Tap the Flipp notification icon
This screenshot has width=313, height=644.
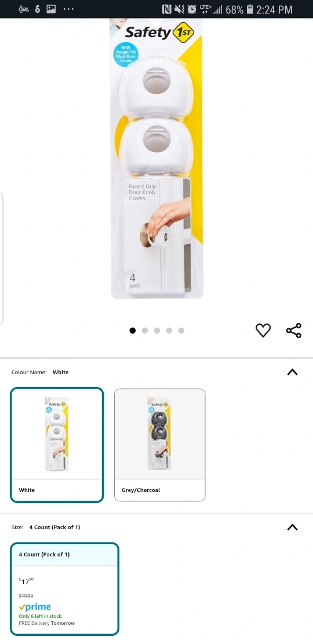pos(24,9)
